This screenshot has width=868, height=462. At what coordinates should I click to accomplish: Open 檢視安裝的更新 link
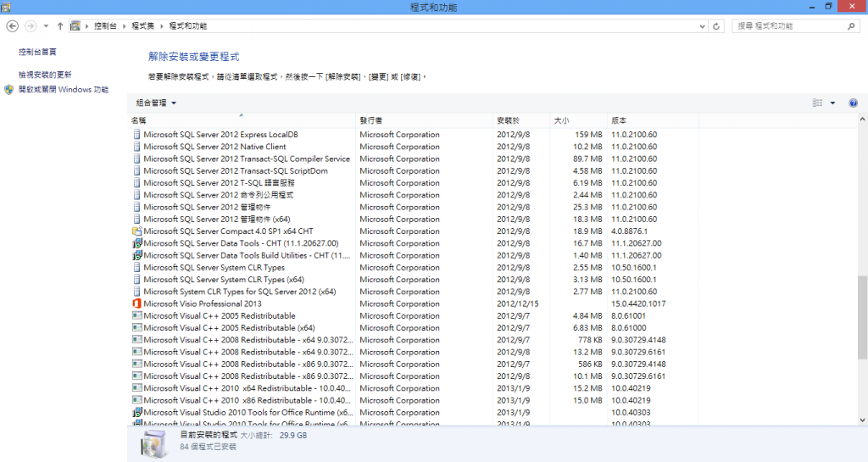click(45, 75)
